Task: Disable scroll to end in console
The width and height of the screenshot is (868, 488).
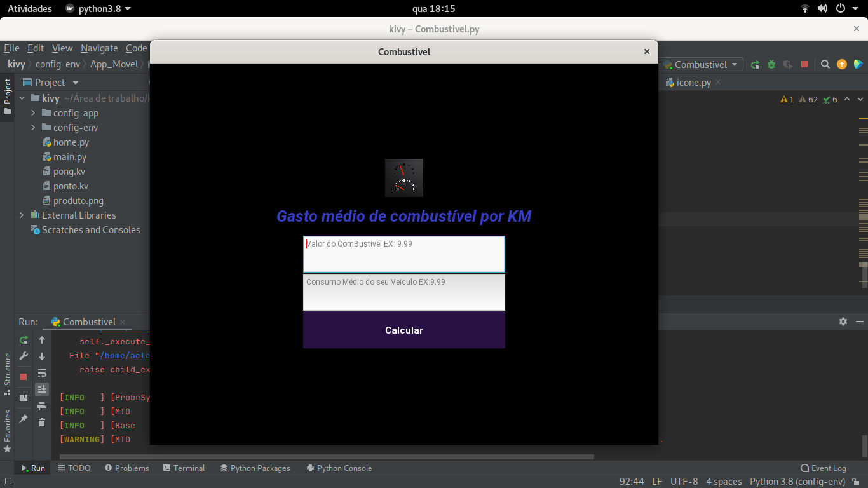Action: 42,389
